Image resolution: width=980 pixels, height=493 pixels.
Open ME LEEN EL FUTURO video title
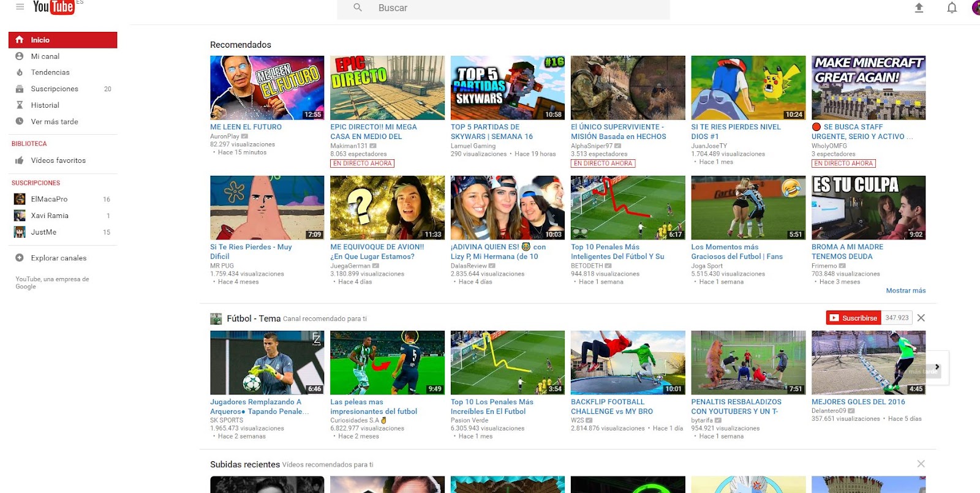[x=246, y=127]
